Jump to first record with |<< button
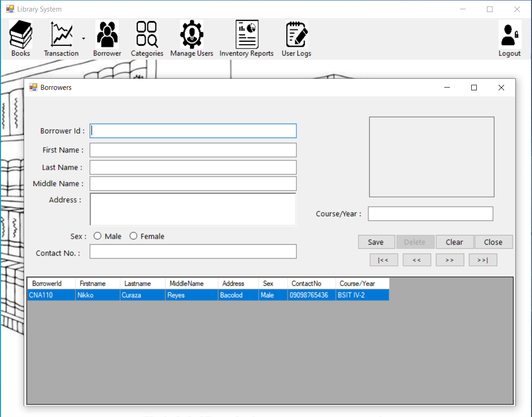The width and height of the screenshot is (532, 417). pyautogui.click(x=384, y=260)
